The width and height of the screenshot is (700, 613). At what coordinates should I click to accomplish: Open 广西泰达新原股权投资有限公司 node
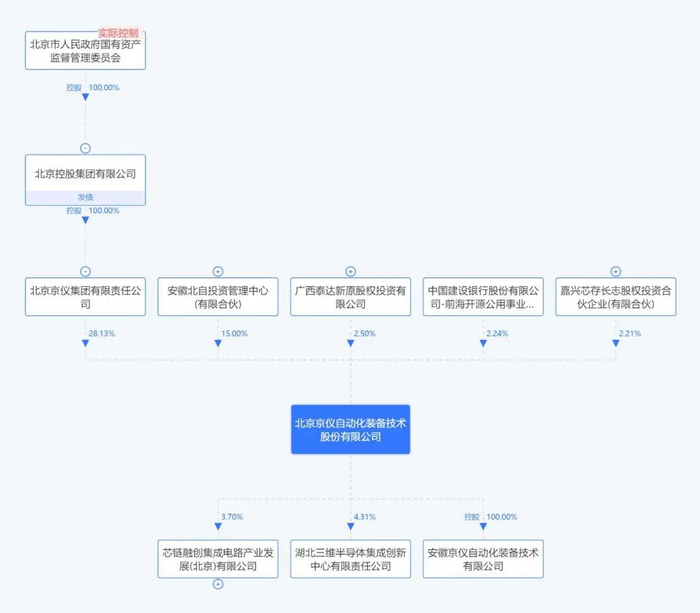[x=350, y=297]
